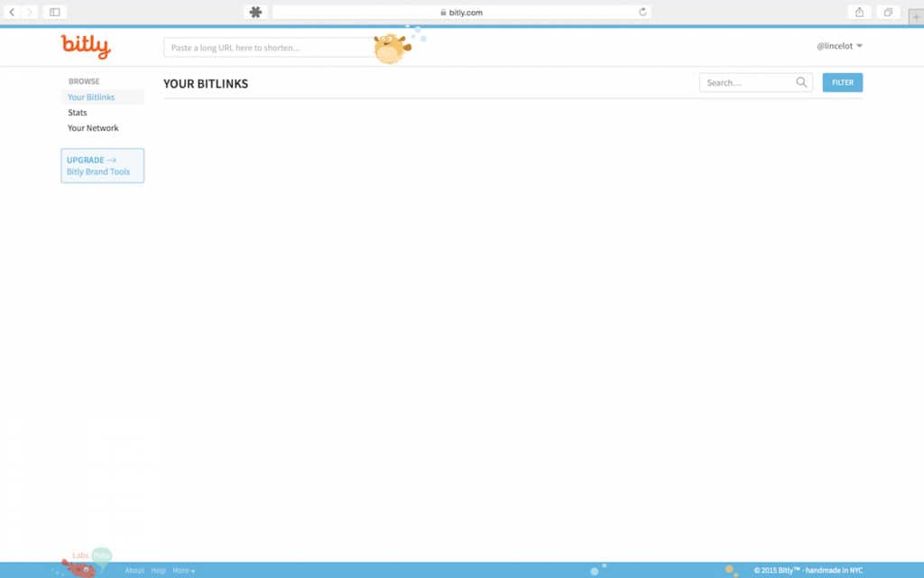Click the extension puzzle icon in toolbar

click(255, 12)
